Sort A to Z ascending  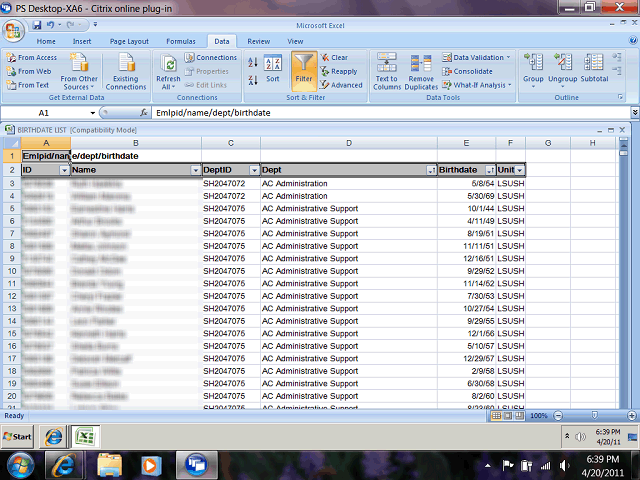point(253,62)
